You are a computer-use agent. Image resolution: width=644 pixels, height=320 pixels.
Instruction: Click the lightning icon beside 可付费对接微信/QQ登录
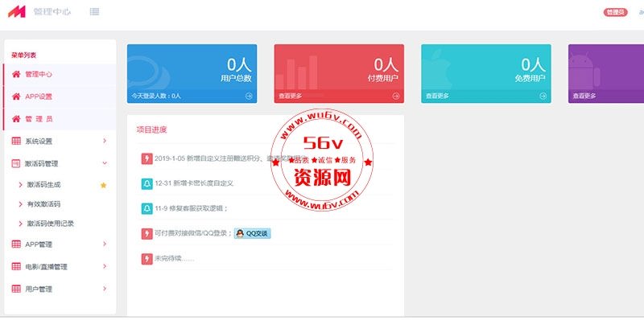click(147, 233)
